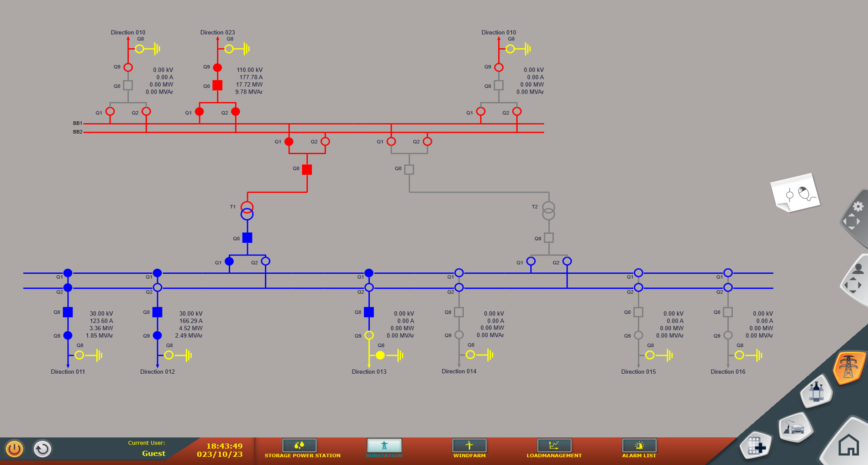The height and width of the screenshot is (465, 868).
Task: Toggle Q0 breaker of Direction 016
Action: pyautogui.click(x=728, y=312)
